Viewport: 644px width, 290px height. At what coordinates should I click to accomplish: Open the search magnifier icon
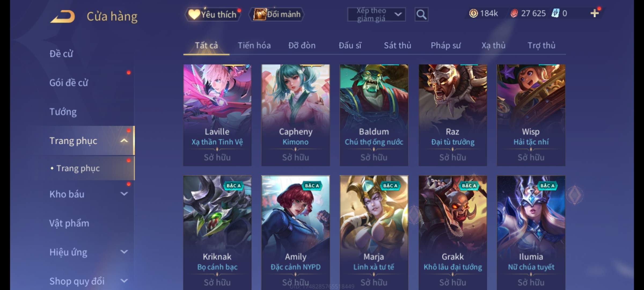[421, 14]
